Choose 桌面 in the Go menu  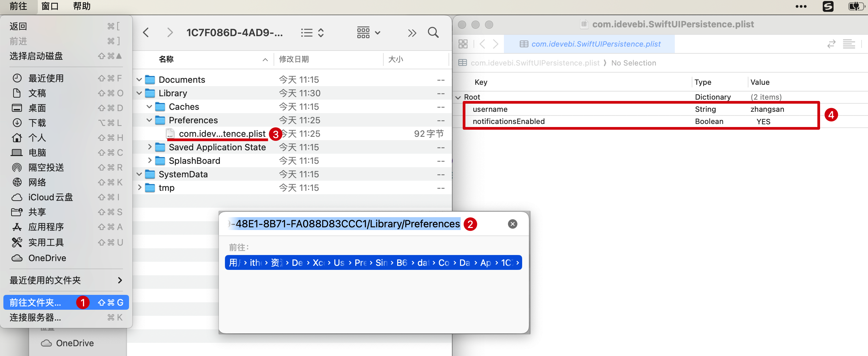[66, 108]
